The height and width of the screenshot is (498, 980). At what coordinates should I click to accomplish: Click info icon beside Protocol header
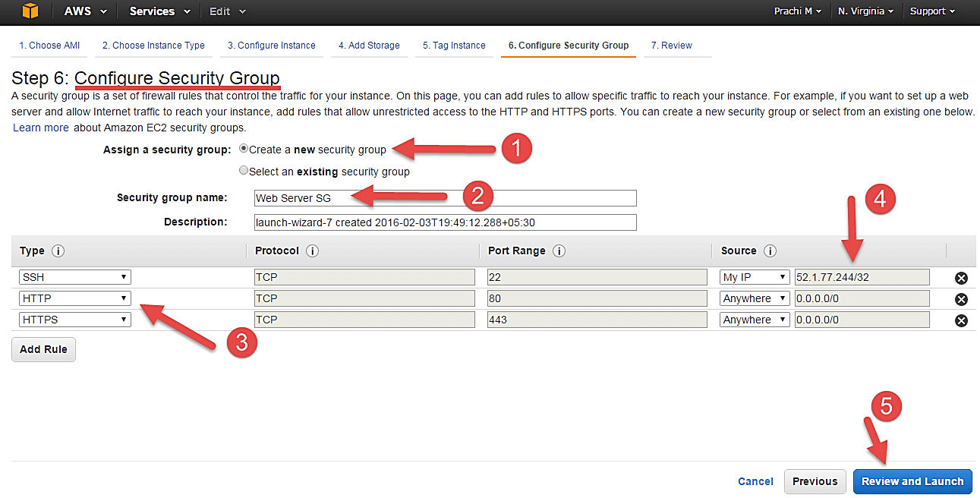click(x=312, y=251)
